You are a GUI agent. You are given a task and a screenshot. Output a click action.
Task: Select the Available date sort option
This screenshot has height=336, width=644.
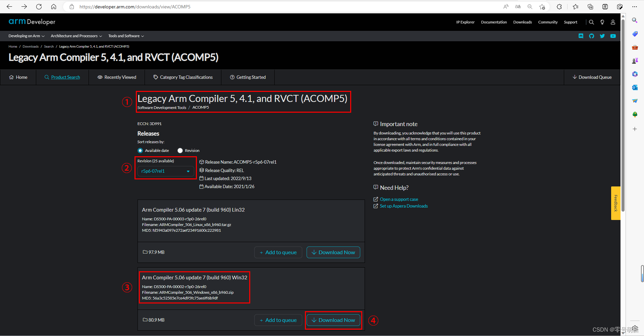[x=140, y=151]
